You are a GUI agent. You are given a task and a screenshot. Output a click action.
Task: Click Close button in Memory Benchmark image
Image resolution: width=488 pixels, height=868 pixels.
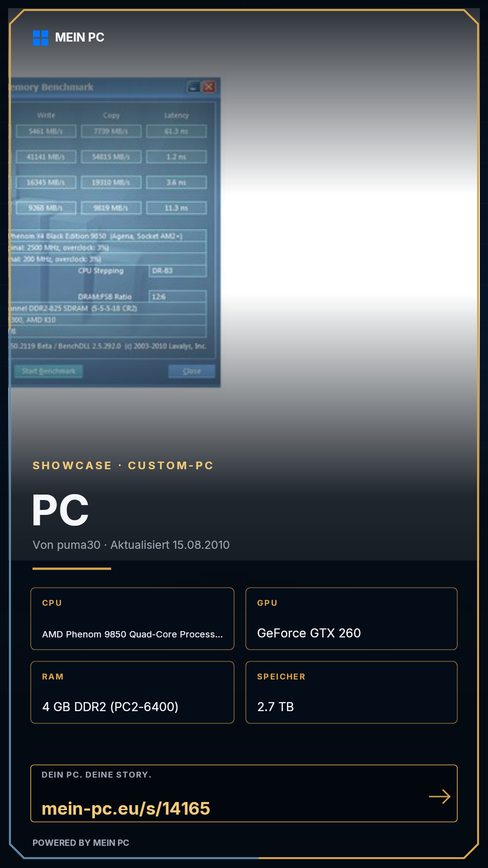tap(192, 371)
